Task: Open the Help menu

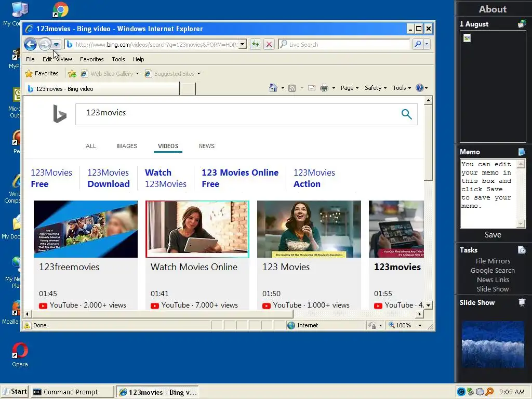Action: click(138, 59)
